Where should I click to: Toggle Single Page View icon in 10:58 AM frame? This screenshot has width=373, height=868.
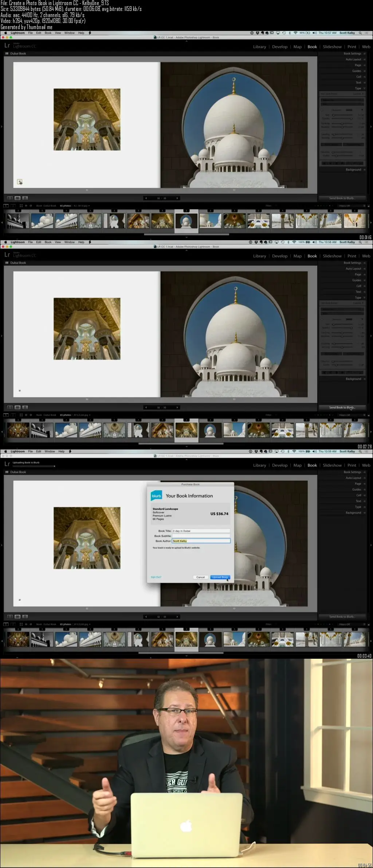point(25,407)
